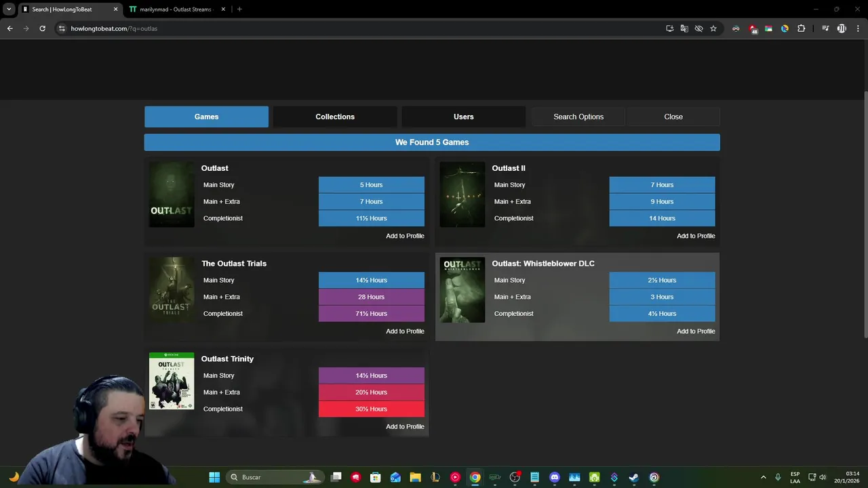Expand the tab search dropdown arrow
The image size is (868, 488).
pyautogui.click(x=9, y=9)
